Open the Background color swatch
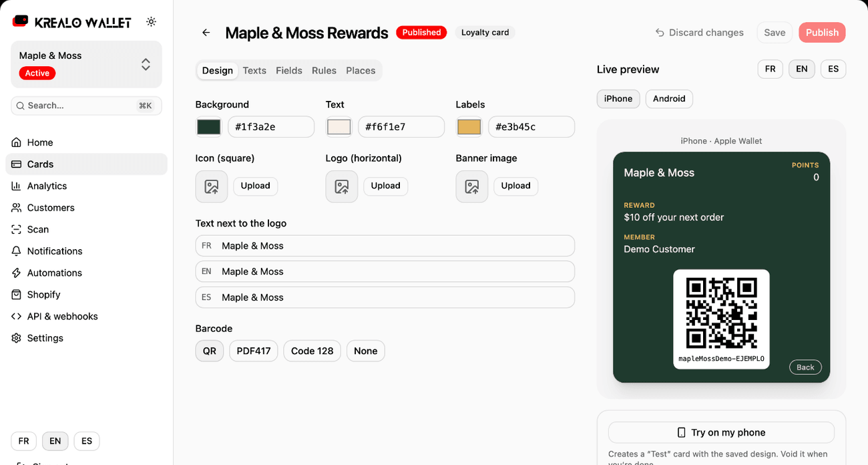 point(209,127)
